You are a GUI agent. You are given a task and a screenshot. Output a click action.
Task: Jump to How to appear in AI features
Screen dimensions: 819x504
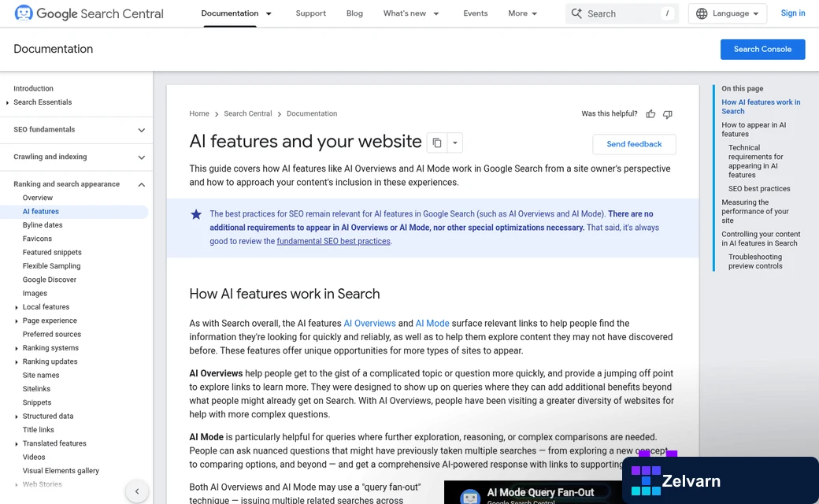754,129
